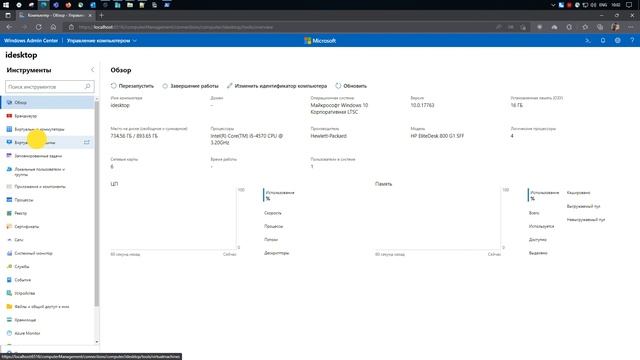
Task: Click the browser refresh icon
Action: pos(38,27)
